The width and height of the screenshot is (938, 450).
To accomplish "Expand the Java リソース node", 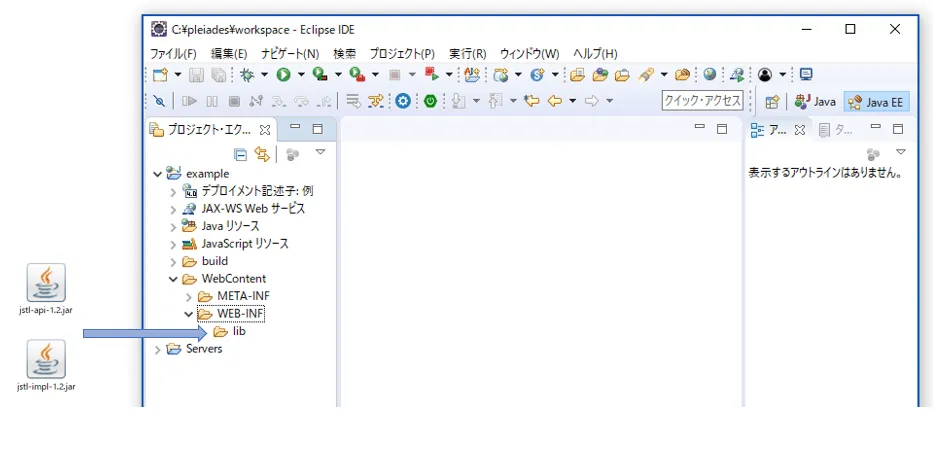I will pyautogui.click(x=173, y=227).
